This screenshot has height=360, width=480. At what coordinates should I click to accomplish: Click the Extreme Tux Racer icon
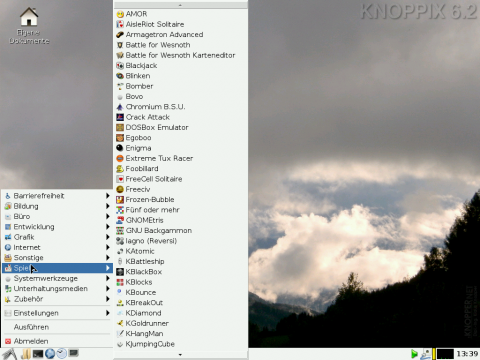coord(120,159)
